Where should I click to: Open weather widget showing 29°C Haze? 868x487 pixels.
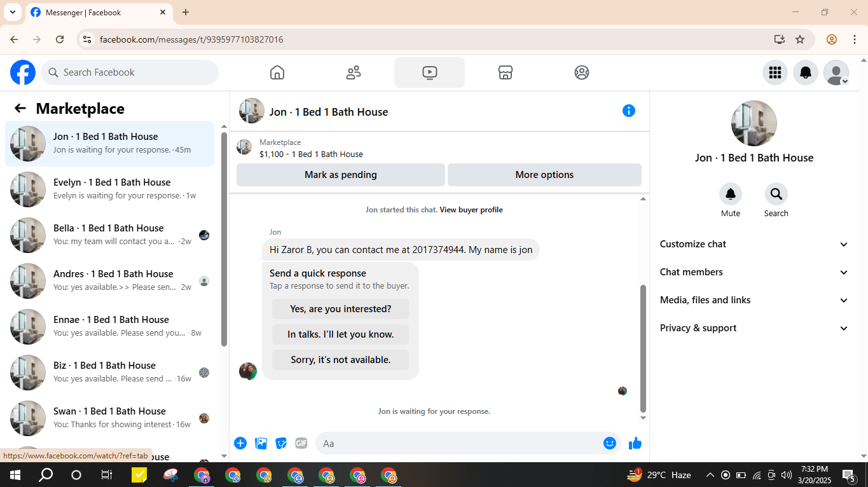pos(659,474)
